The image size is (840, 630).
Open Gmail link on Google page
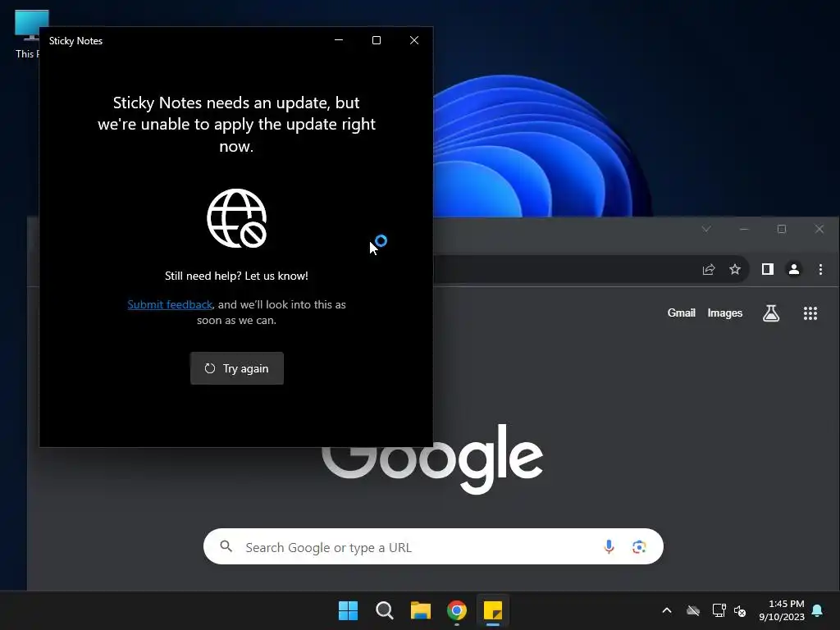(682, 313)
